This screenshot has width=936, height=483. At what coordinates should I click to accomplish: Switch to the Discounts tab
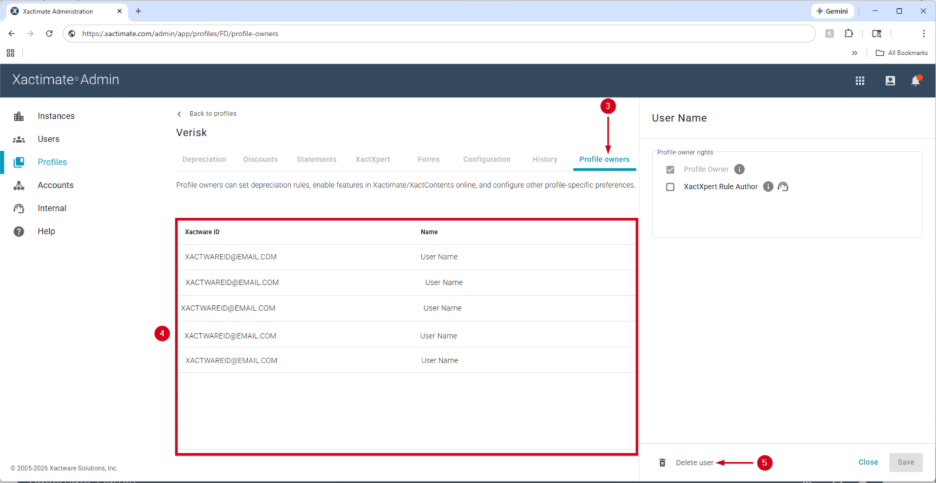(260, 159)
